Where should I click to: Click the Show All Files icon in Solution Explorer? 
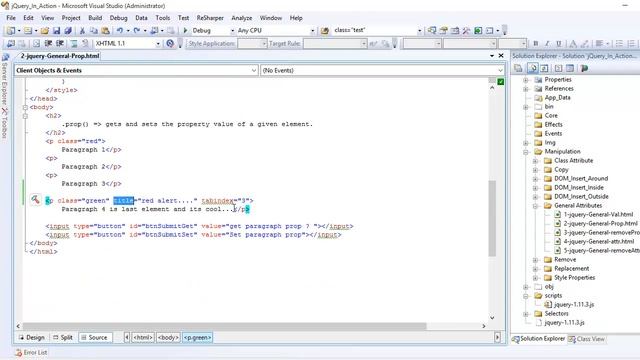point(532,68)
